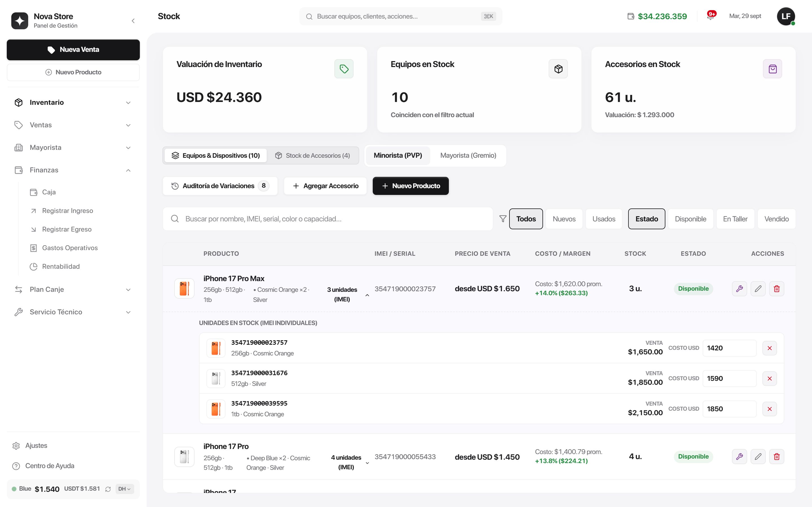
Task: Click the Nueva Venta button
Action: 73,50
